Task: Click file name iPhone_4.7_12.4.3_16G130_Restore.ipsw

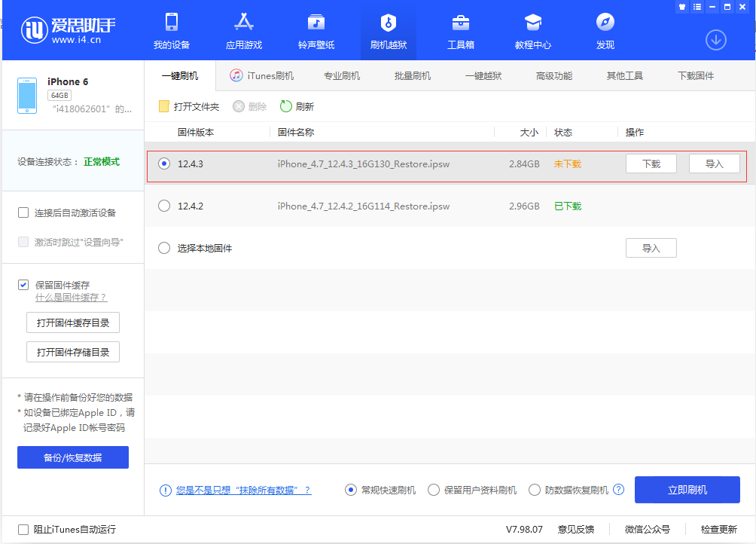Action: (x=364, y=164)
